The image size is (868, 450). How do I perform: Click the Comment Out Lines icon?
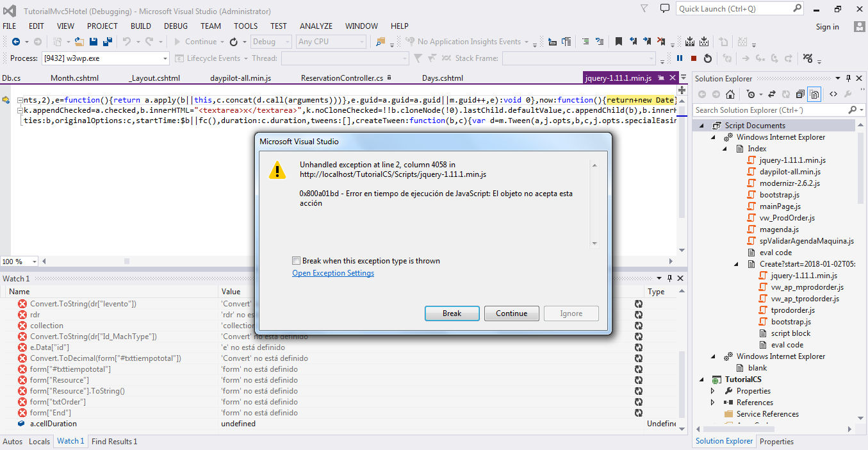click(x=585, y=42)
